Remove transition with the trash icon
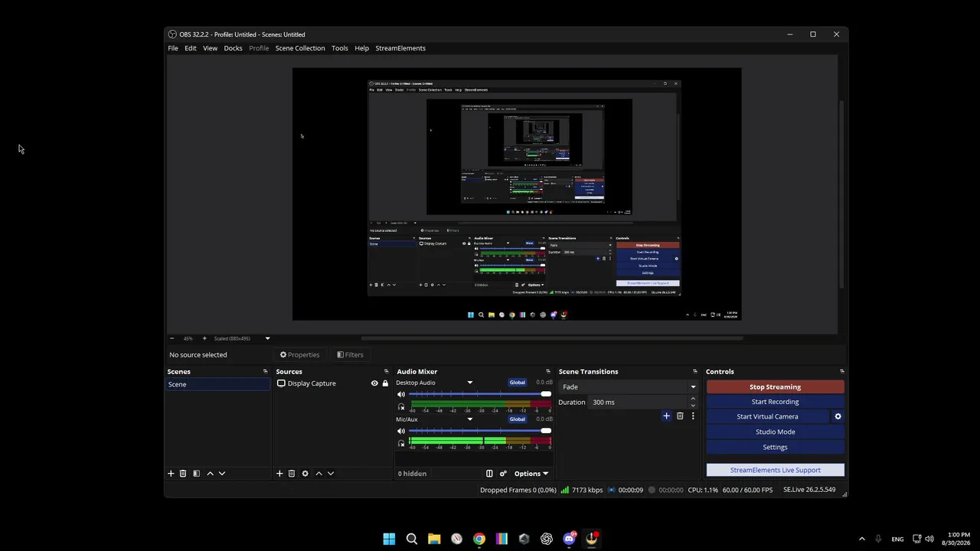980x551 pixels. [x=680, y=416]
